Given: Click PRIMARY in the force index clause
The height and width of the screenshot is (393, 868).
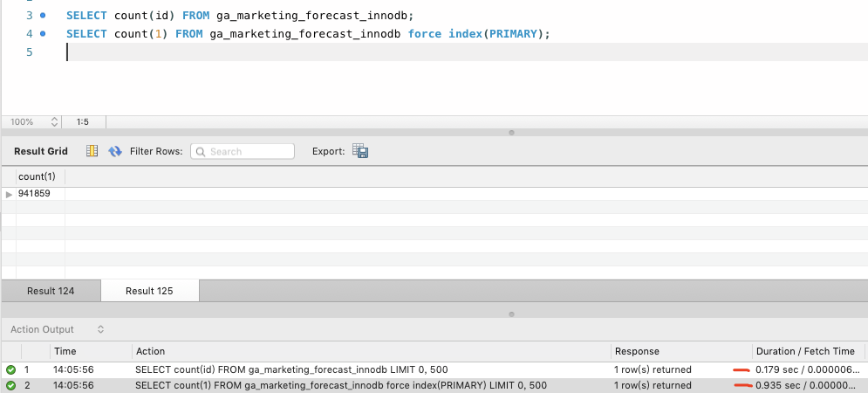Looking at the screenshot, I should point(513,34).
